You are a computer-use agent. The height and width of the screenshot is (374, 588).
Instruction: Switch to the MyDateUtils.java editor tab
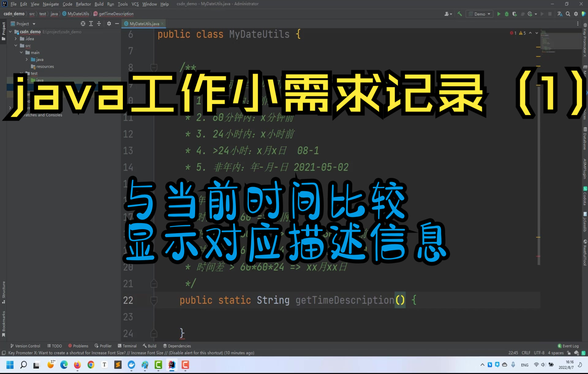click(144, 24)
